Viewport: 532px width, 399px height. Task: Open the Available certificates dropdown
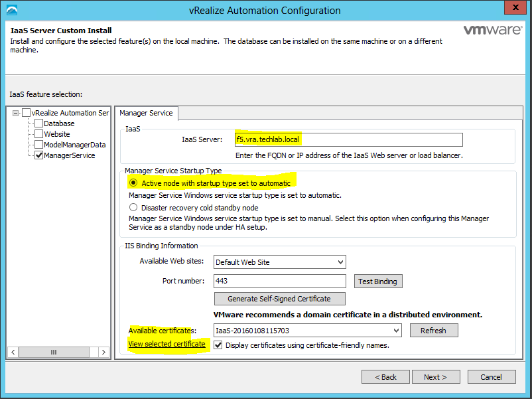click(x=308, y=331)
